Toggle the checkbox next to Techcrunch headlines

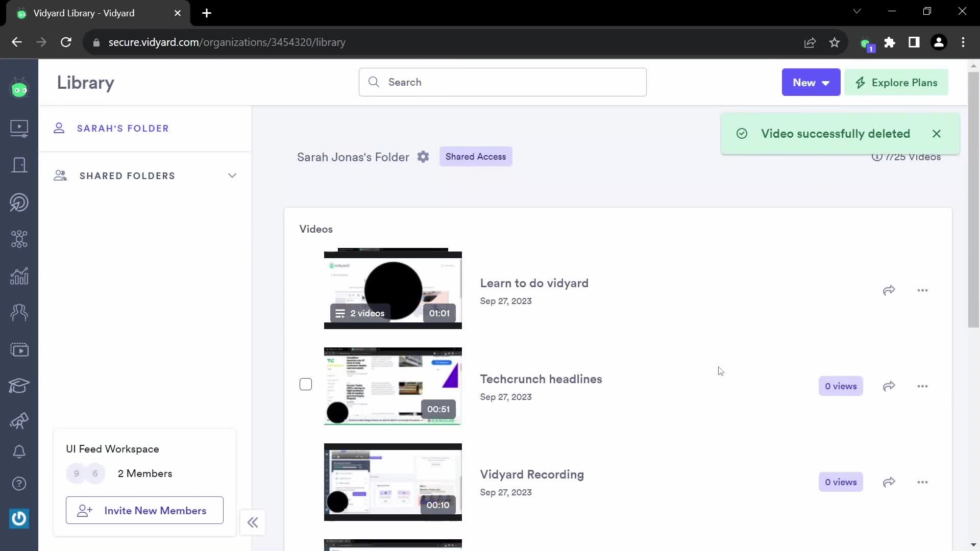coord(306,384)
